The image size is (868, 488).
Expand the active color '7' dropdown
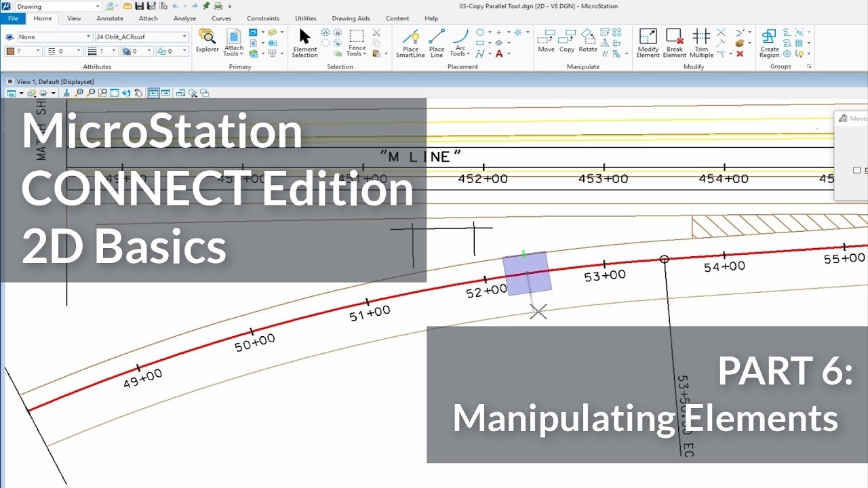pyautogui.click(x=39, y=51)
